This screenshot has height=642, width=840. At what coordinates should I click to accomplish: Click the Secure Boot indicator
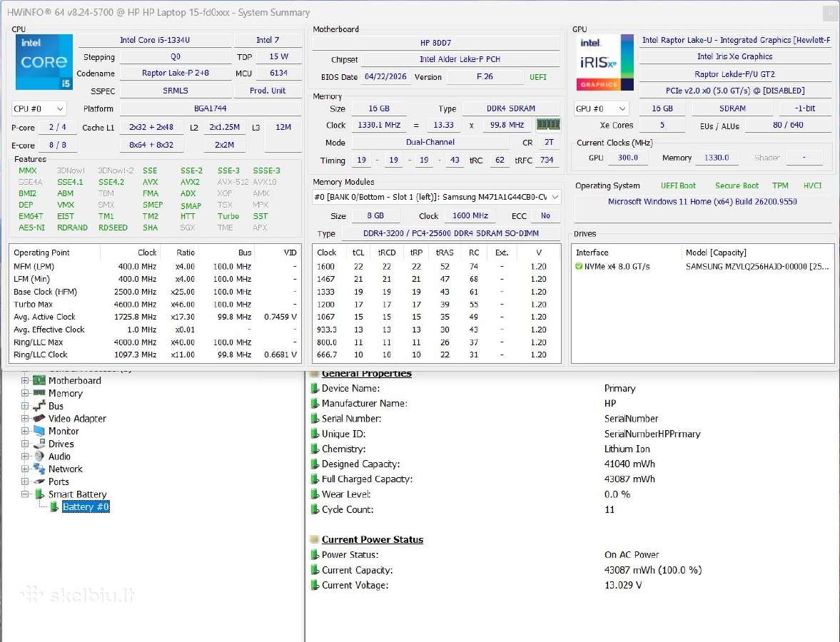click(x=737, y=185)
